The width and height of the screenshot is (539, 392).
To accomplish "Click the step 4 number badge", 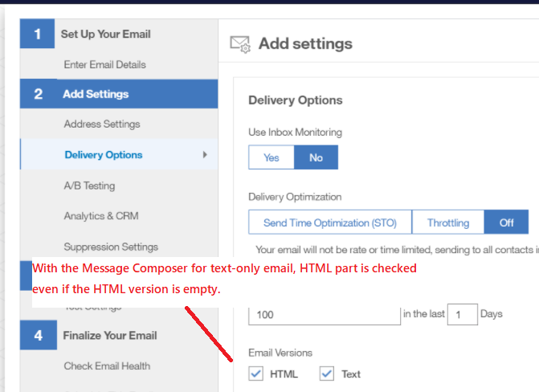I will pyautogui.click(x=37, y=336).
